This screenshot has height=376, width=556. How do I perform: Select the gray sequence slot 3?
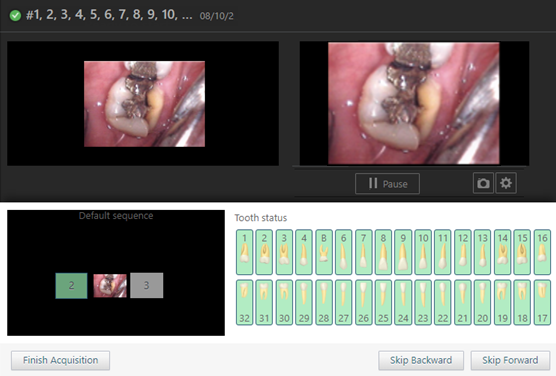(x=146, y=286)
